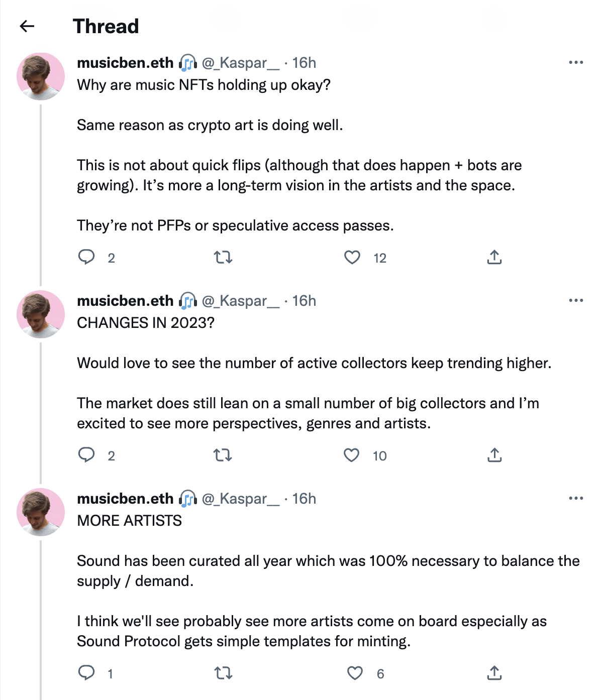
Task: Open the first tweet's musicben.eth profile name
Action: click(x=125, y=63)
